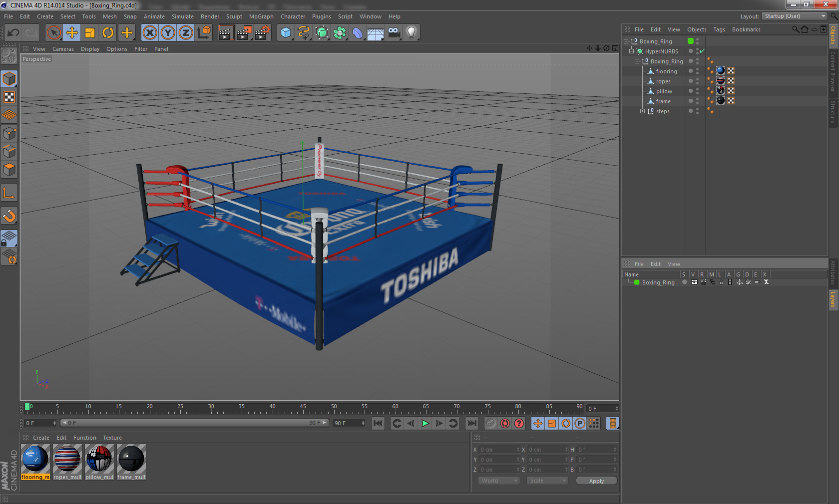Open the viewport Display menu

click(90, 49)
